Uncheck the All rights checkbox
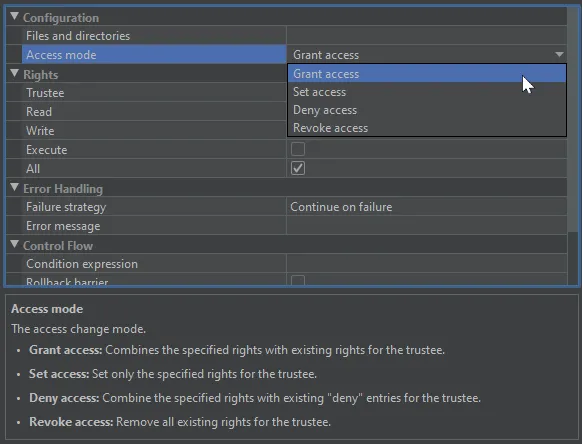 [x=298, y=168]
